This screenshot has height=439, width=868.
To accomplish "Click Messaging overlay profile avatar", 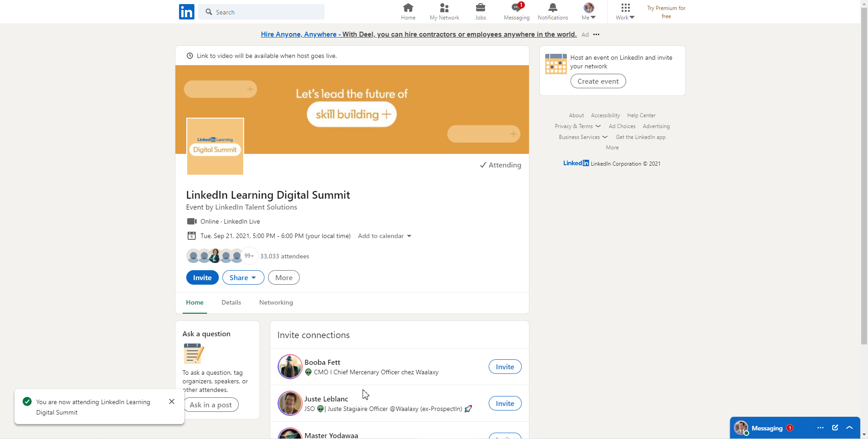I will 741,428.
